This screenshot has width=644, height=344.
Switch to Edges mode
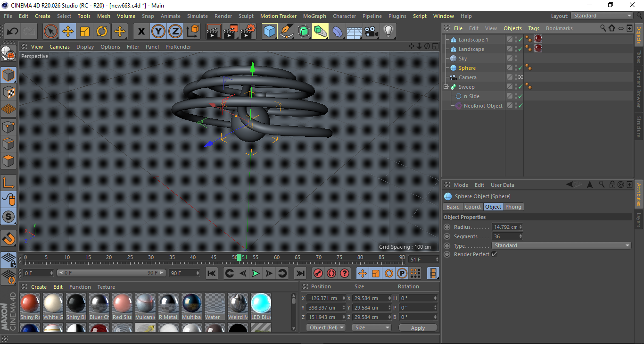(x=8, y=144)
